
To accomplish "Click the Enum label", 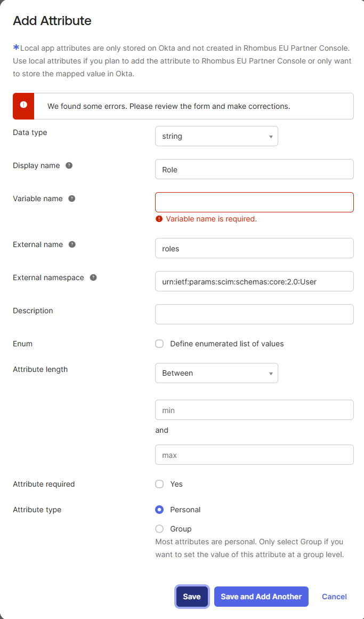I will click(x=22, y=344).
